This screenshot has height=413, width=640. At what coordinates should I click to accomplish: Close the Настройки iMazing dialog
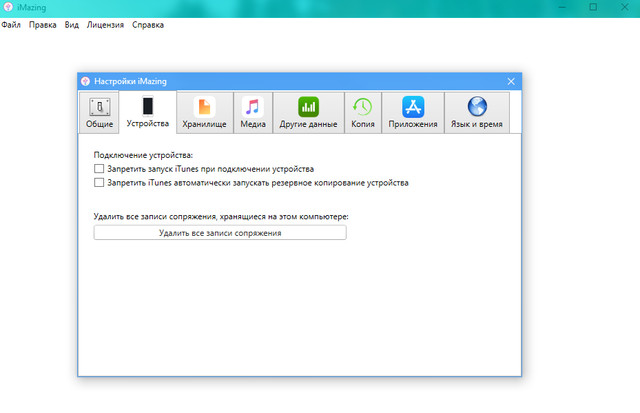coord(511,81)
